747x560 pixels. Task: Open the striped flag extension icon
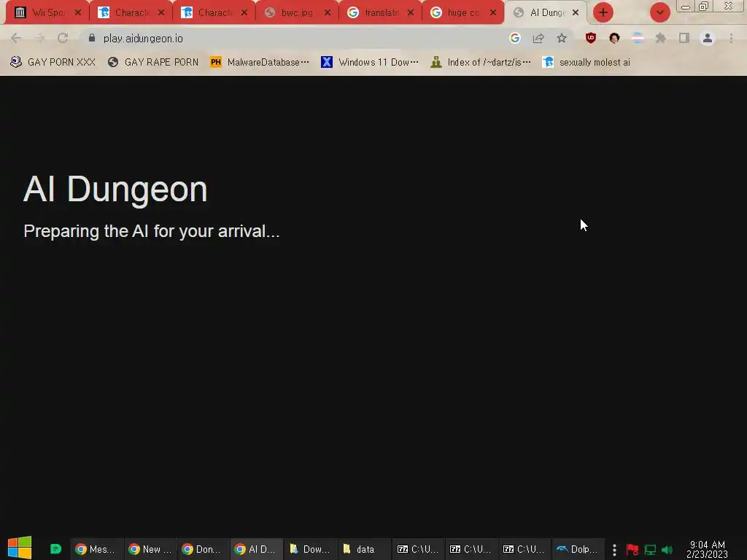click(638, 38)
